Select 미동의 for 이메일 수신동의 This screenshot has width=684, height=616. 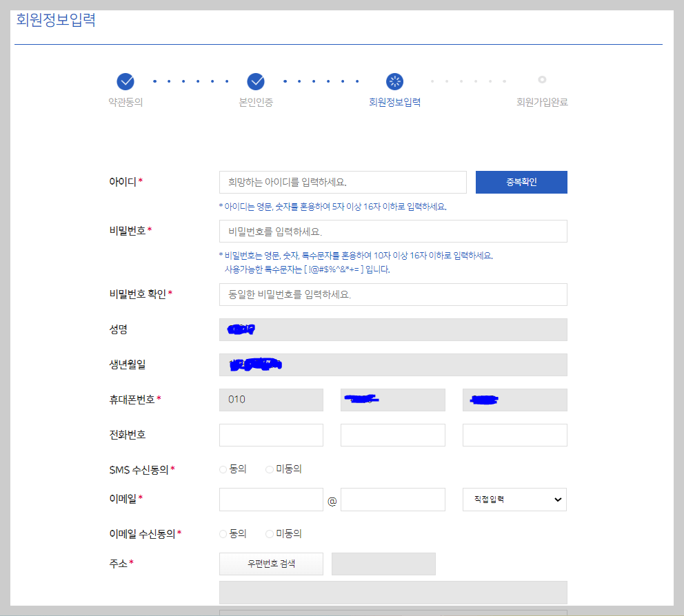pyautogui.click(x=269, y=533)
